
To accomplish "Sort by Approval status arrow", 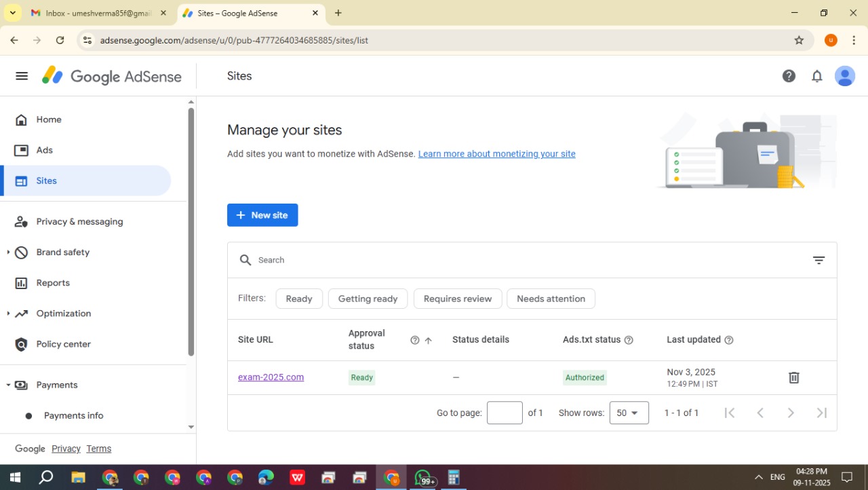I will pos(428,341).
